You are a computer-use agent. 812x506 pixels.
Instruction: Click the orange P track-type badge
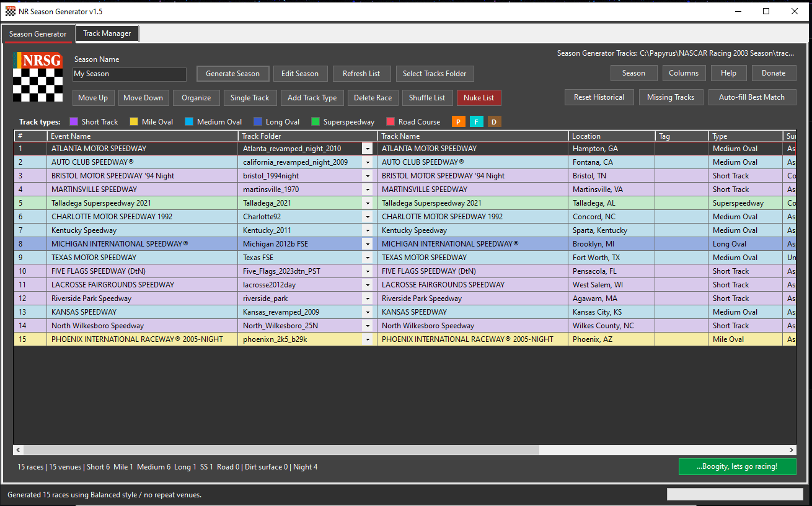click(459, 122)
